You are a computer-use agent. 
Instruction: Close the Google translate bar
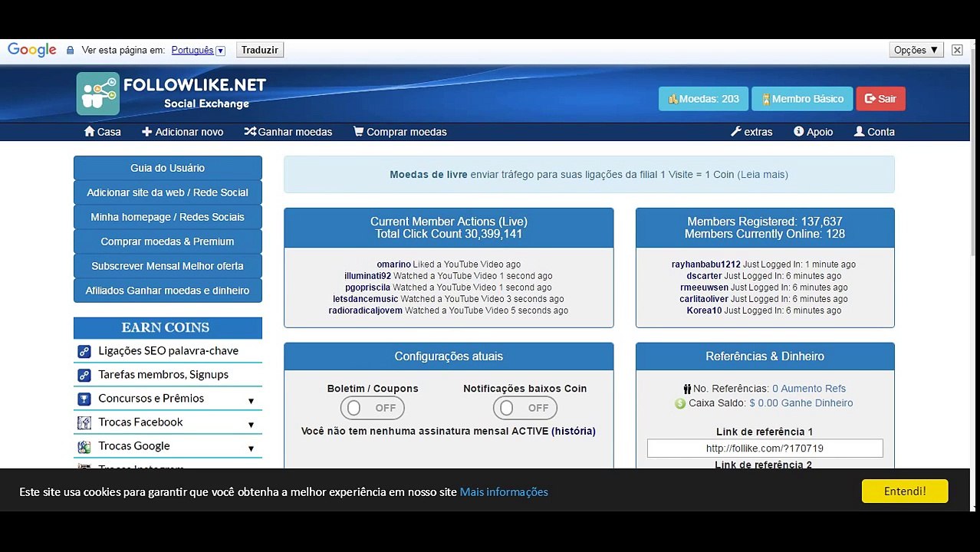tap(957, 50)
